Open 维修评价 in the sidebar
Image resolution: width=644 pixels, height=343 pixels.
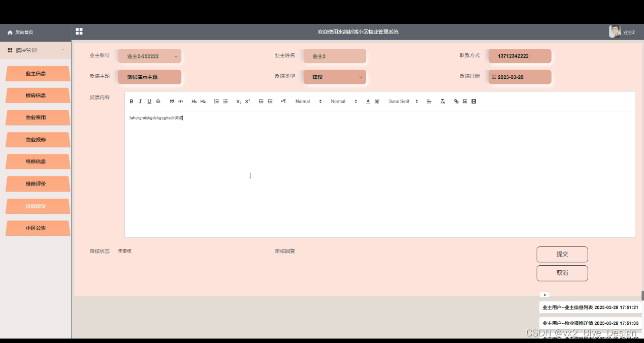(38, 184)
